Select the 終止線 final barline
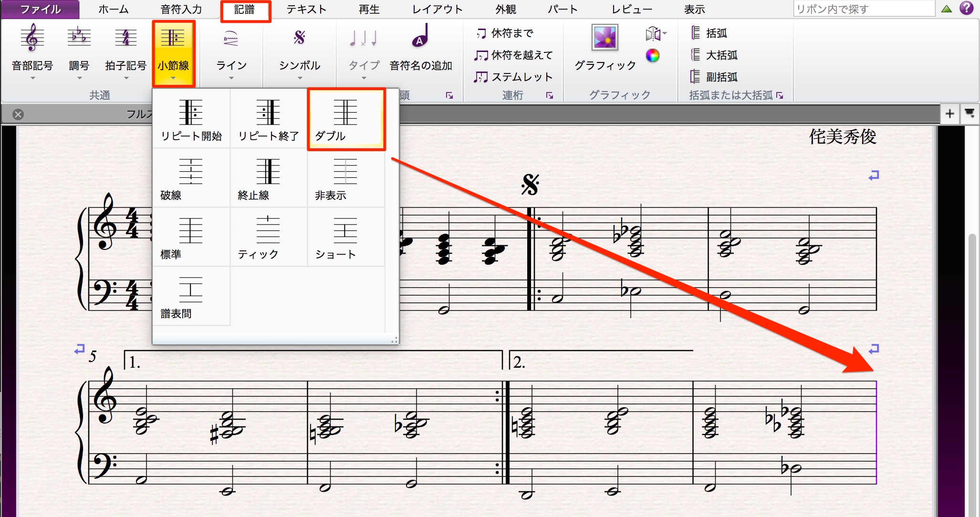 tap(269, 178)
